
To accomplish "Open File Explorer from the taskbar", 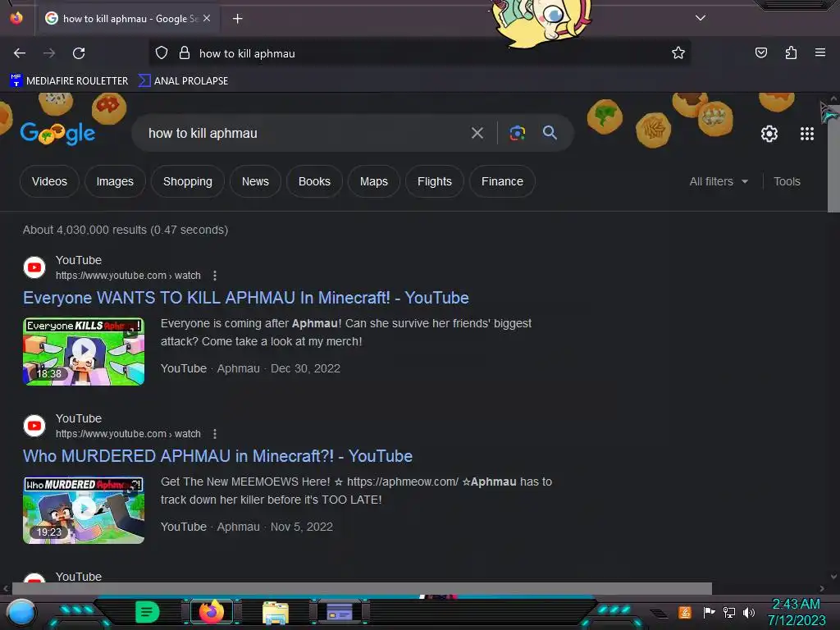I will click(276, 612).
